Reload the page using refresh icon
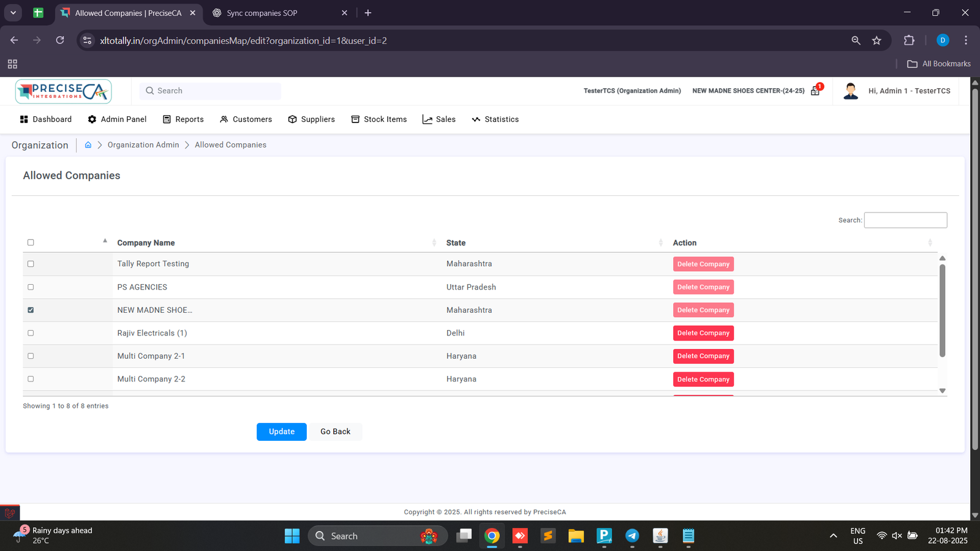The width and height of the screenshot is (980, 551). 60,40
